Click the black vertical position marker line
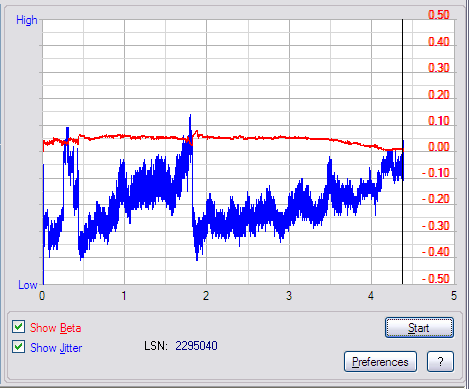 coord(402,152)
